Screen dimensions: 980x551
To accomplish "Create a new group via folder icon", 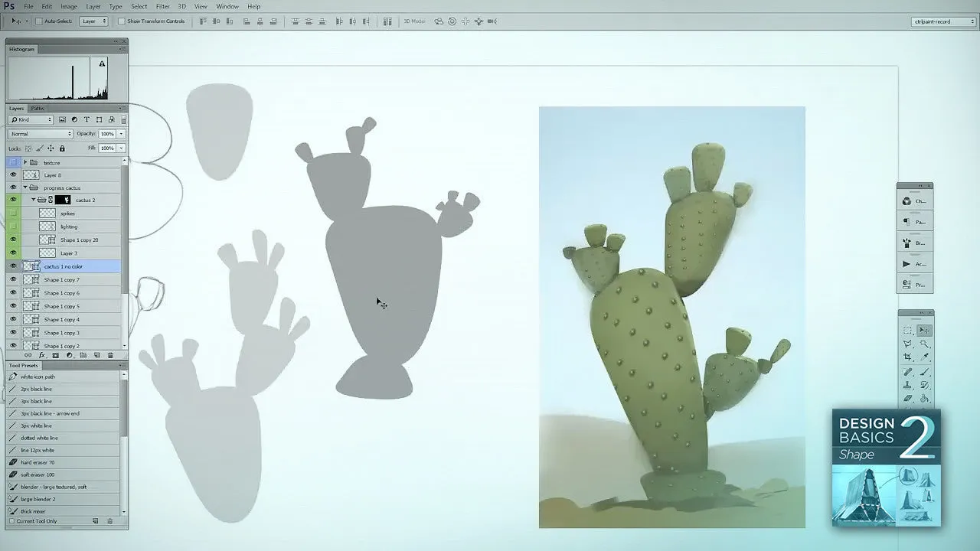I will tap(83, 355).
